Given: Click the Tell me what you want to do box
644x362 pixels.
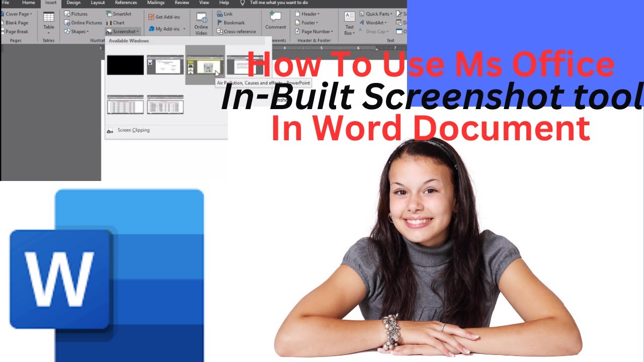Looking at the screenshot, I should tap(279, 3).
